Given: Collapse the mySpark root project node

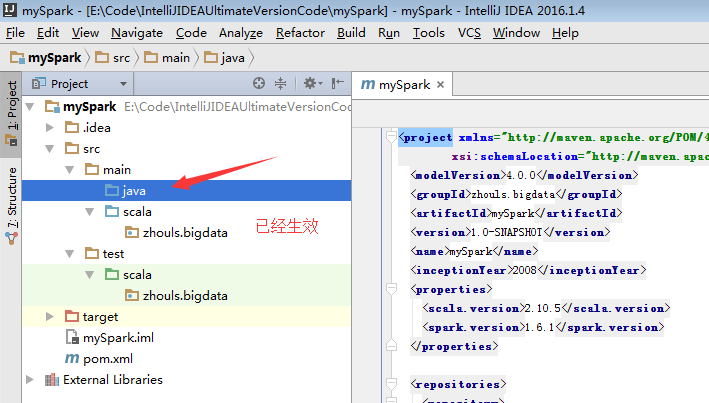Looking at the screenshot, I should [30, 107].
